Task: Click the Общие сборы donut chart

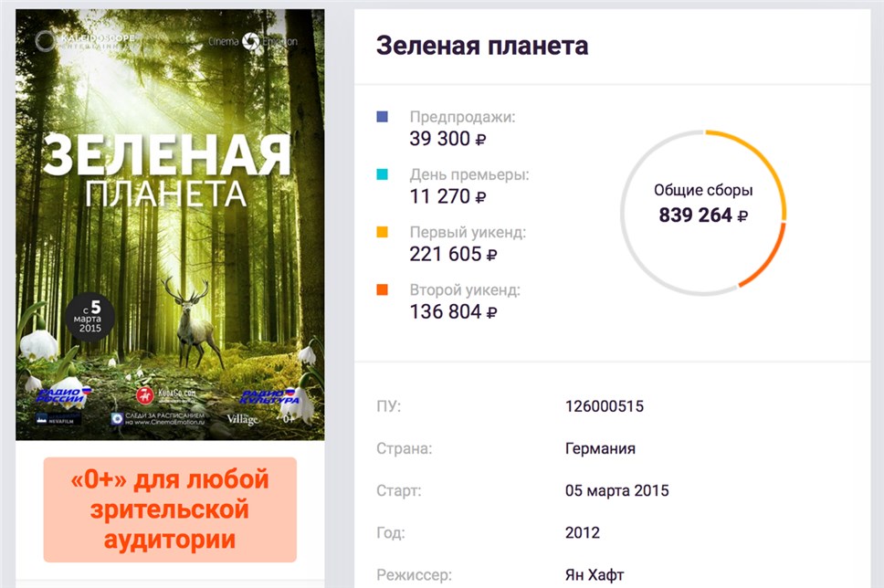Action: click(703, 213)
